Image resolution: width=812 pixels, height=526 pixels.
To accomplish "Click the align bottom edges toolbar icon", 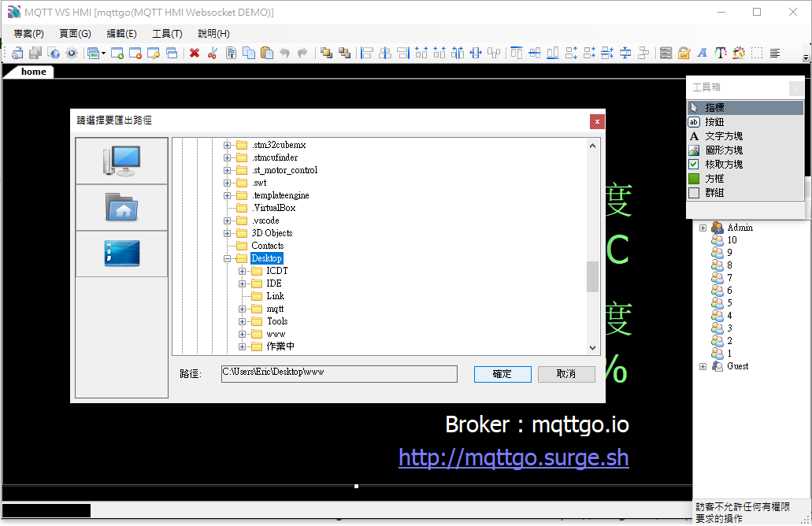I will tap(553, 53).
